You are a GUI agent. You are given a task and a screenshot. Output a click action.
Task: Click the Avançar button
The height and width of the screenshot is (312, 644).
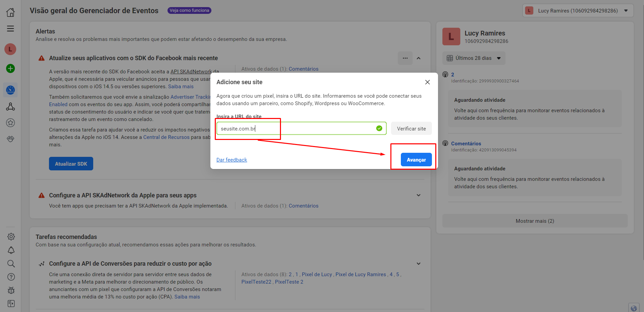(x=416, y=160)
